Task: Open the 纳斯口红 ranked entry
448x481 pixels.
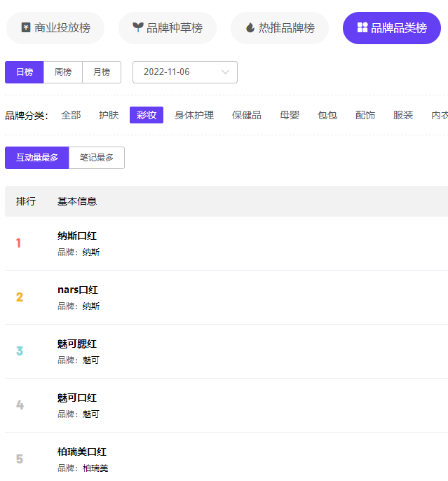Action: [x=77, y=236]
